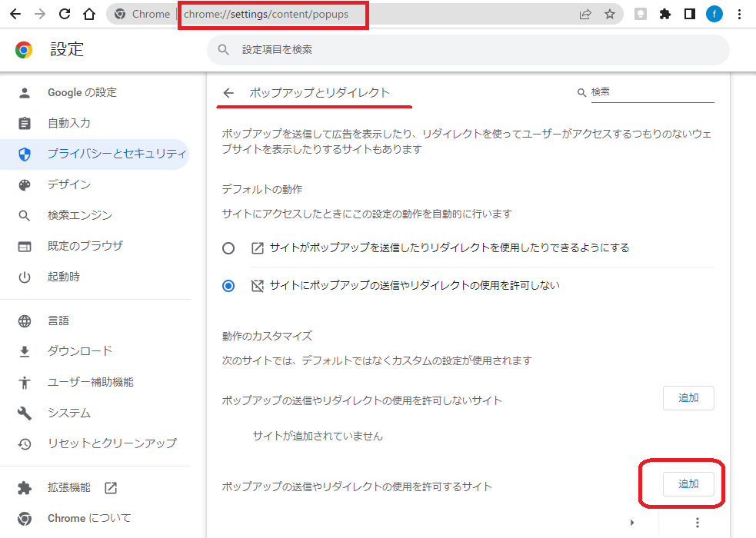The width and height of the screenshot is (756, 538).
Task: Click the サイトが追加されていません text
Action: 318,436
